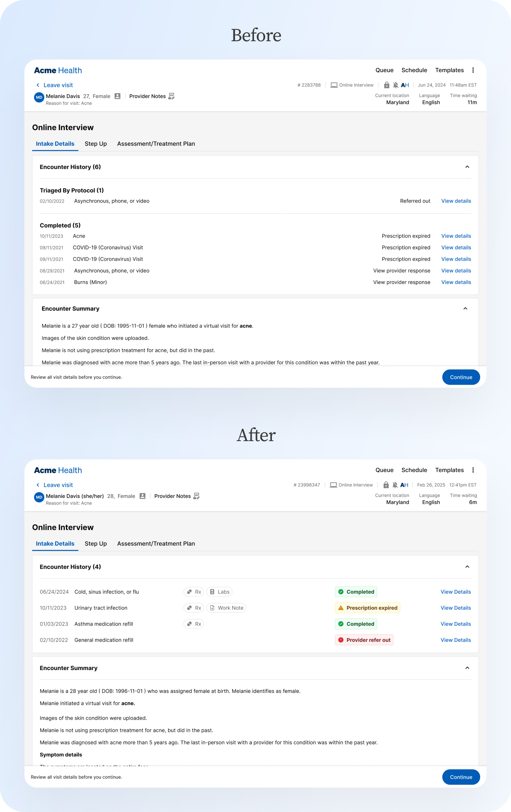
Task: Click Leave visit in the Before mockup
Action: click(x=58, y=85)
